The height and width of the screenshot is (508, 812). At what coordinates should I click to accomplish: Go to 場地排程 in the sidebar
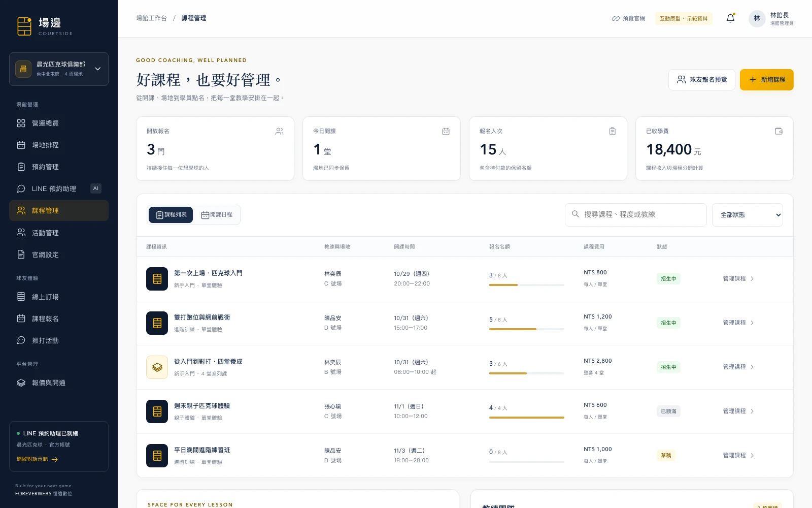(59, 145)
